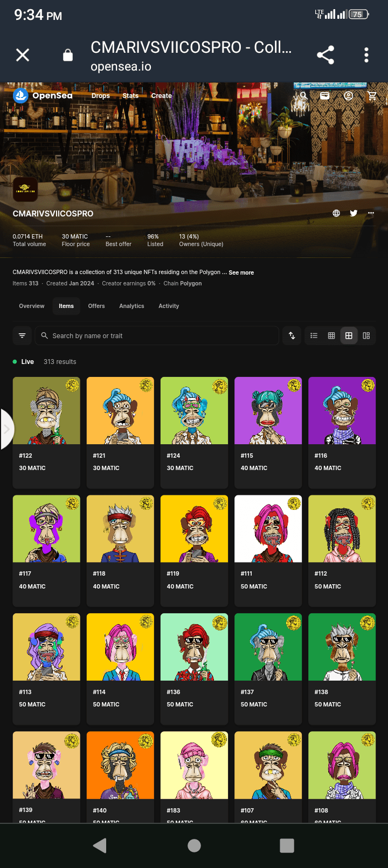Viewport: 388px width, 868px height.
Task: Open NFT #139 thumbnail
Action: (46, 765)
